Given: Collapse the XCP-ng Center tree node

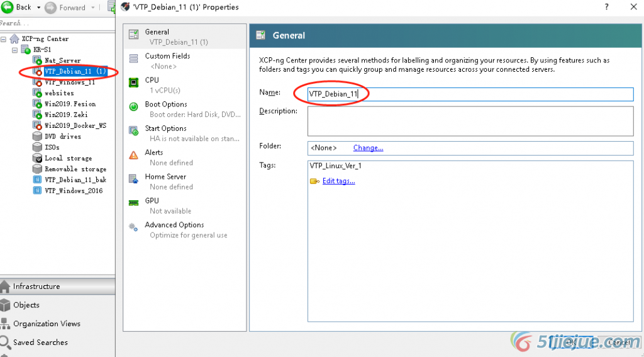Looking at the screenshot, I should pyautogui.click(x=4, y=39).
